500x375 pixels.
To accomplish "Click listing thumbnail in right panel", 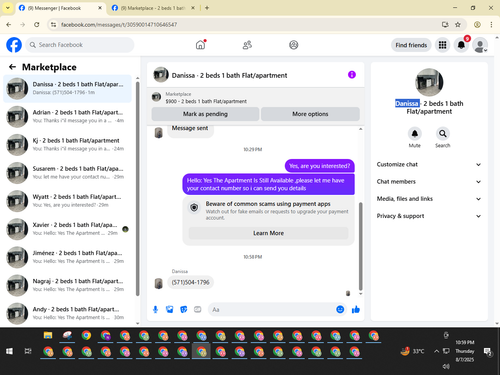I will click(x=429, y=82).
